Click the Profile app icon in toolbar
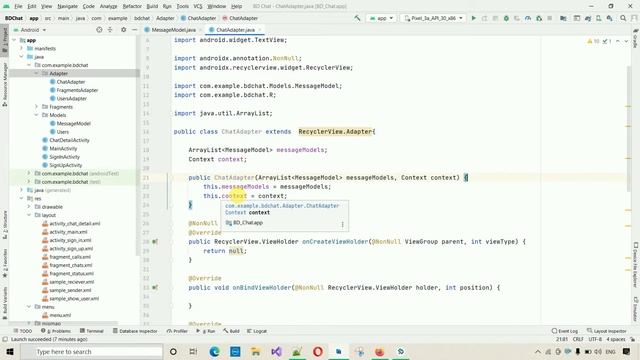 point(528,18)
